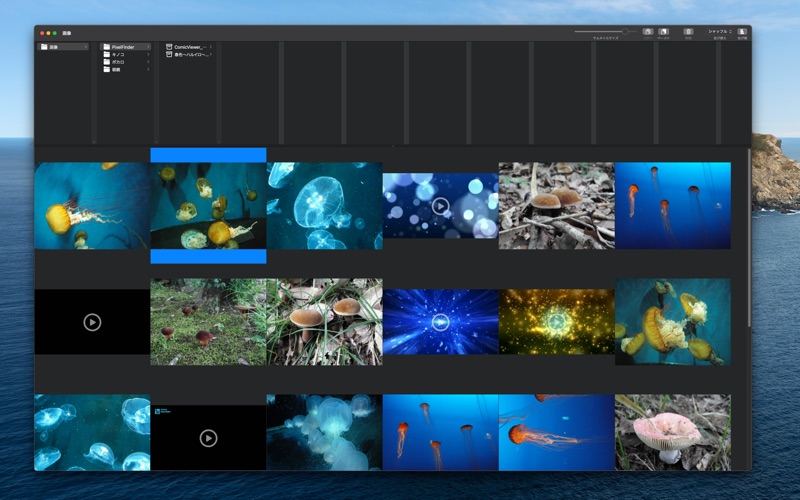Select the single orange long-tentacle jellyfish thumbnail
800x500 pixels.
tap(557, 432)
